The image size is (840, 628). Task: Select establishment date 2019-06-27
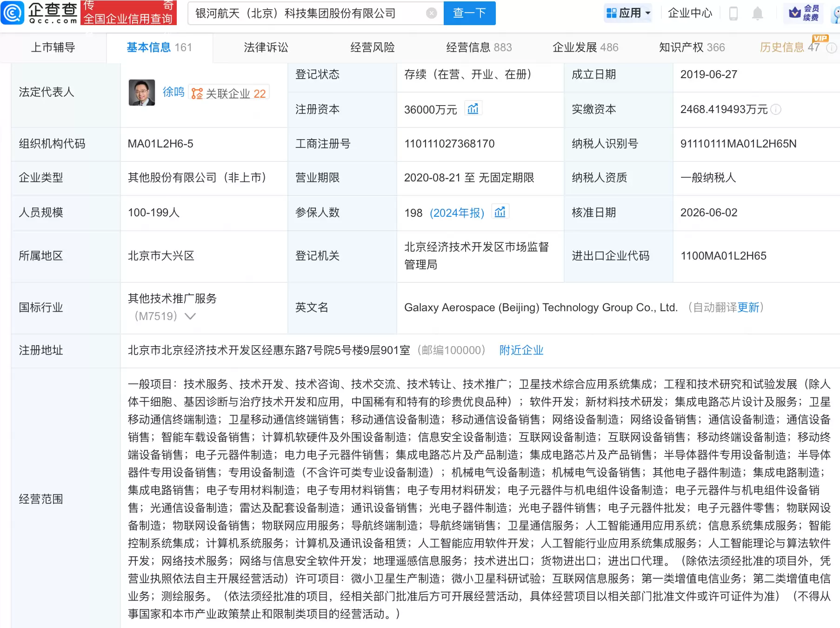coord(709,74)
